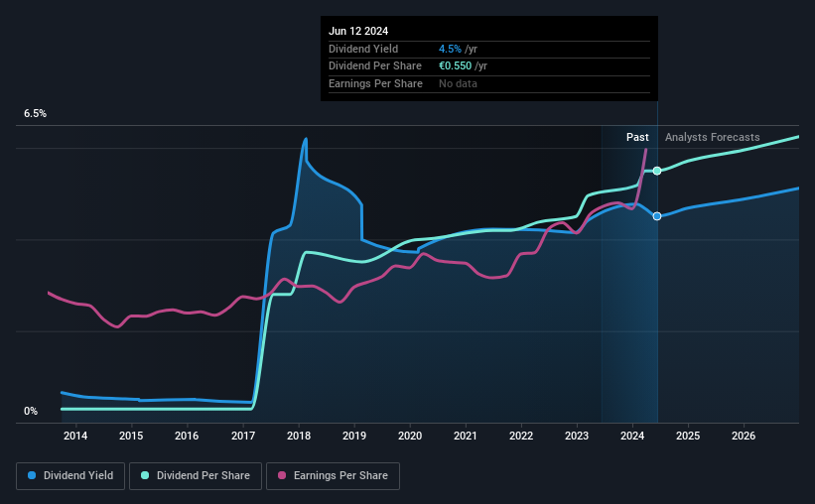Click the Analysts Forecasts region label
The height and width of the screenshot is (504, 815).
click(712, 137)
